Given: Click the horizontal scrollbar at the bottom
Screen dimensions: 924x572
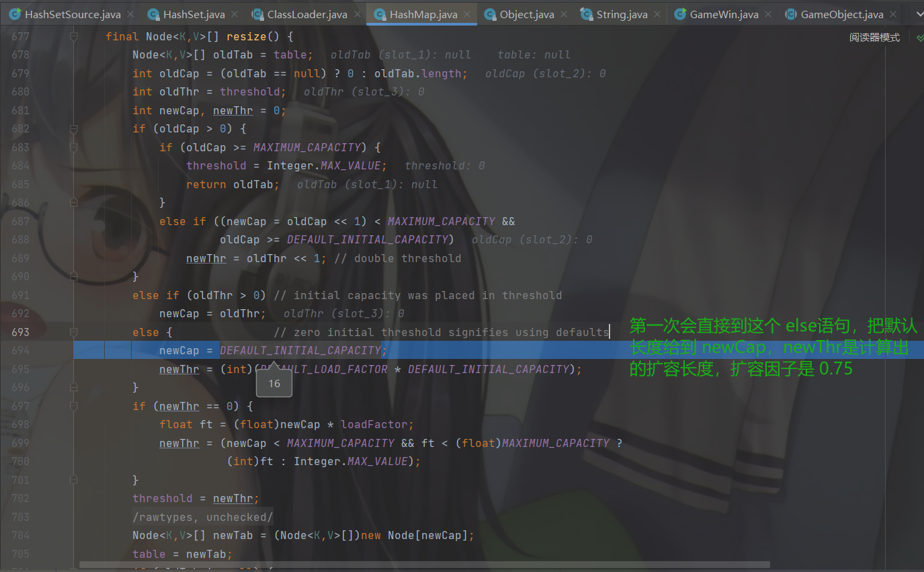Looking at the screenshot, I should 424,565.
